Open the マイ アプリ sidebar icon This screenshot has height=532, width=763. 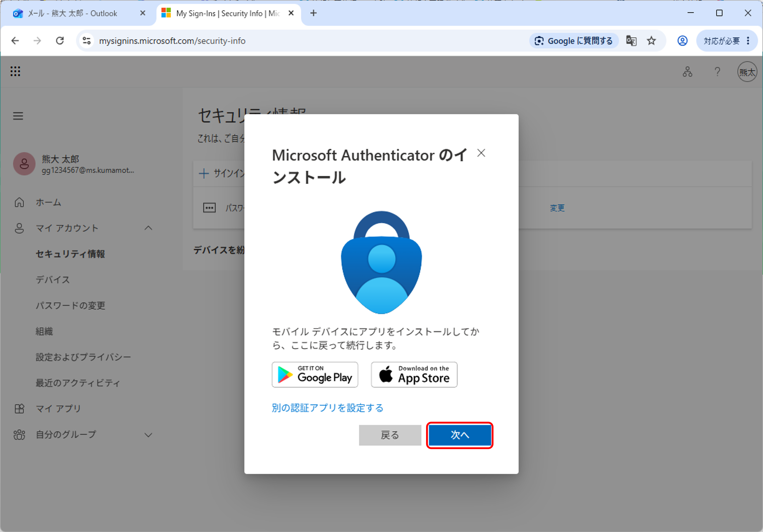coord(19,409)
